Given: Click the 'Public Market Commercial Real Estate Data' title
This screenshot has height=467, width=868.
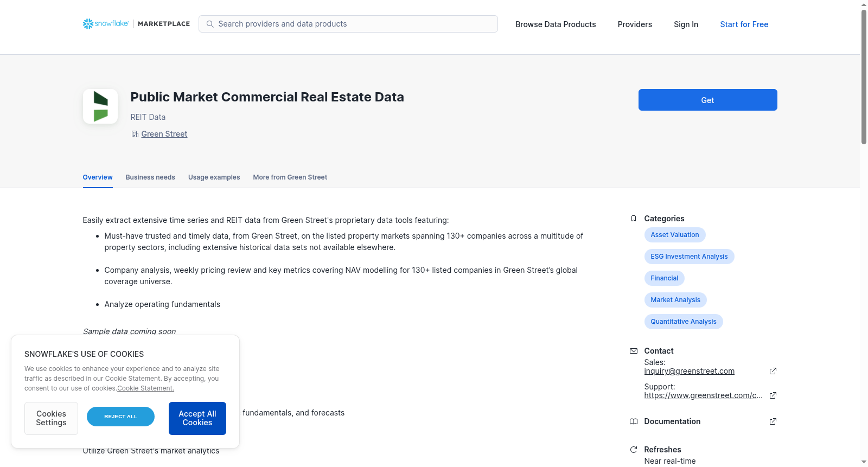Looking at the screenshot, I should pyautogui.click(x=267, y=97).
